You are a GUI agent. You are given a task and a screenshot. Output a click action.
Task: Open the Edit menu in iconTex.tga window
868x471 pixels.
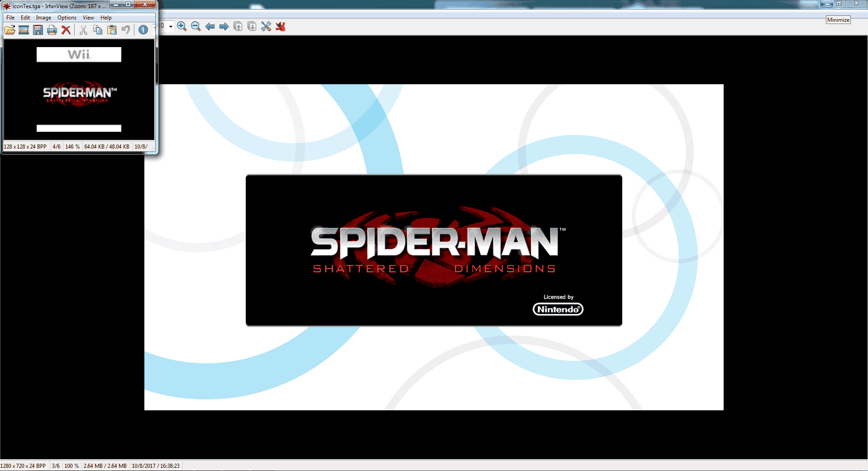[x=25, y=18]
